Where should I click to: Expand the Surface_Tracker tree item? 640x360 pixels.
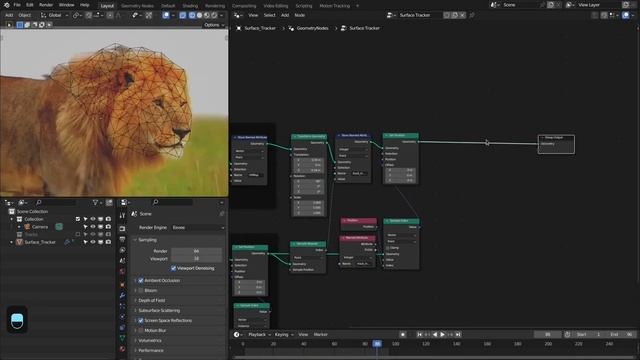12,242
